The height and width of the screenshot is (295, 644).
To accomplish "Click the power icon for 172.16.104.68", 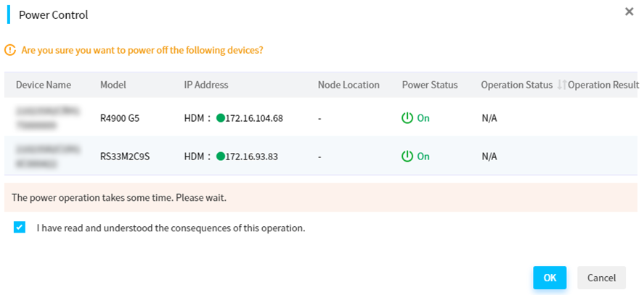I will [407, 118].
